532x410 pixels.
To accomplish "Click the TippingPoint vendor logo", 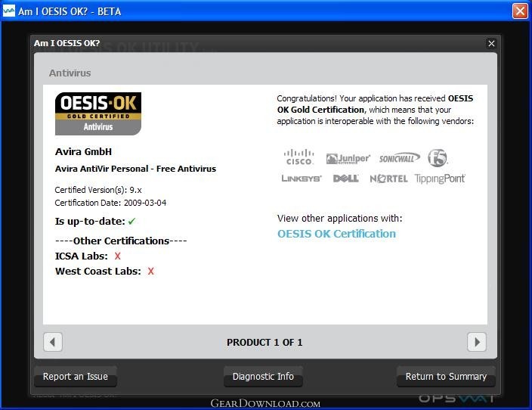I will click(440, 179).
